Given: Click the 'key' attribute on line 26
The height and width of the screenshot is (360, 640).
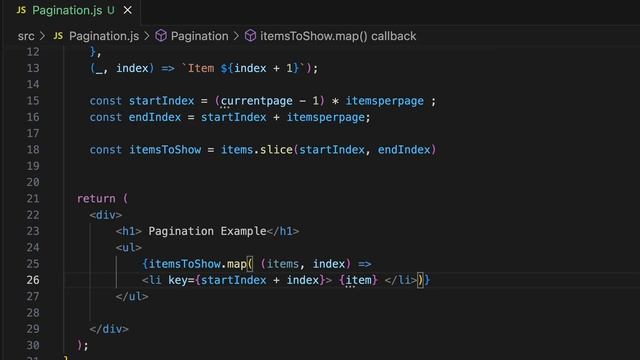Looking at the screenshot, I should click(x=178, y=280).
